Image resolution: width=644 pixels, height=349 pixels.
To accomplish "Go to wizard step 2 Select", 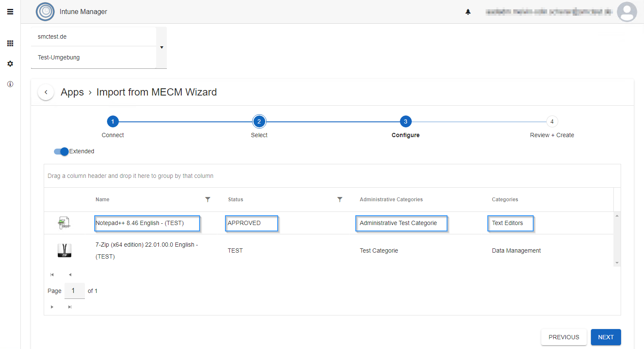I will pyautogui.click(x=259, y=121).
